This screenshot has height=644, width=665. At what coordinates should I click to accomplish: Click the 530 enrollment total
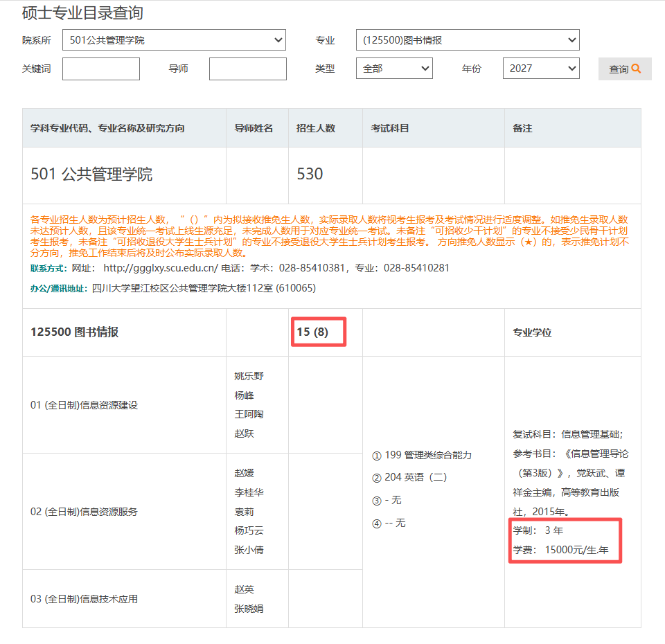pyautogui.click(x=310, y=174)
